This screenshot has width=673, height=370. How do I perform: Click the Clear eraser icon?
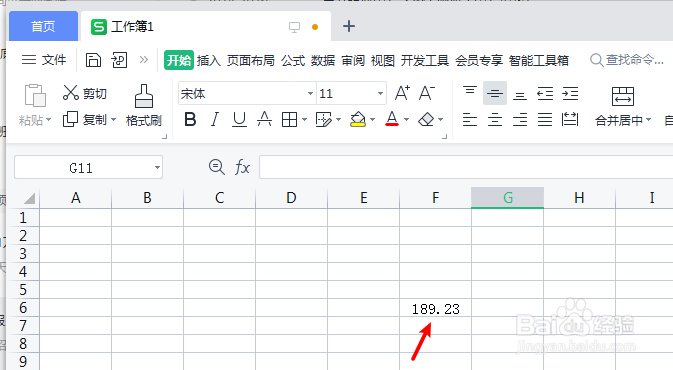426,119
